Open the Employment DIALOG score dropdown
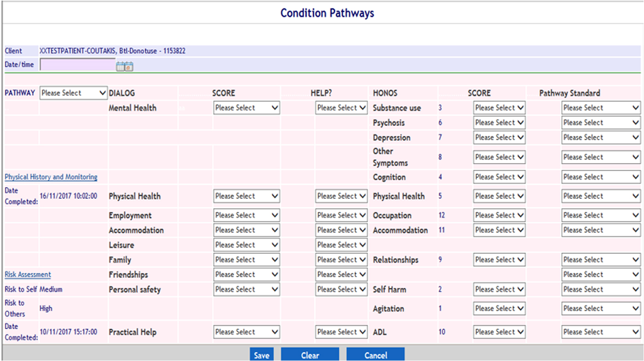Image resolution: width=644 pixels, height=361 pixels. click(x=247, y=215)
